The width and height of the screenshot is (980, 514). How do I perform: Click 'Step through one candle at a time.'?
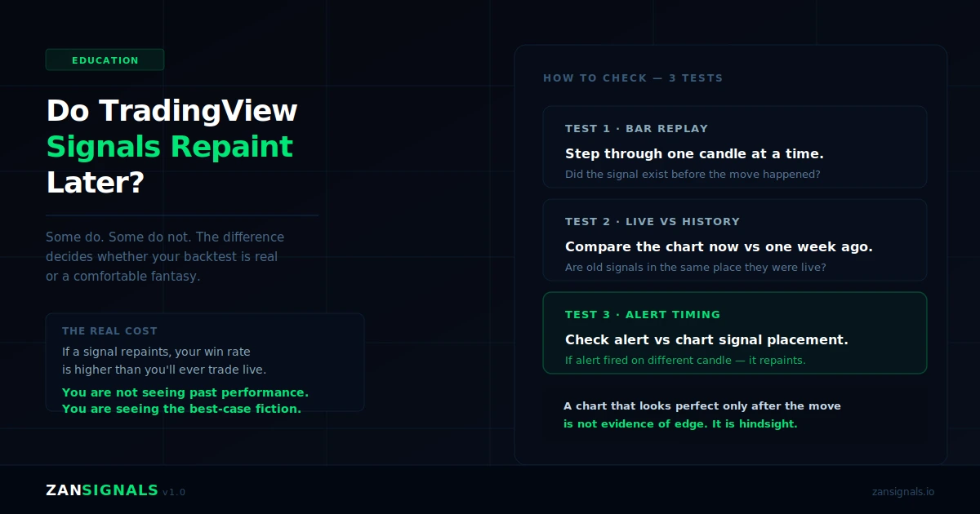click(x=694, y=154)
